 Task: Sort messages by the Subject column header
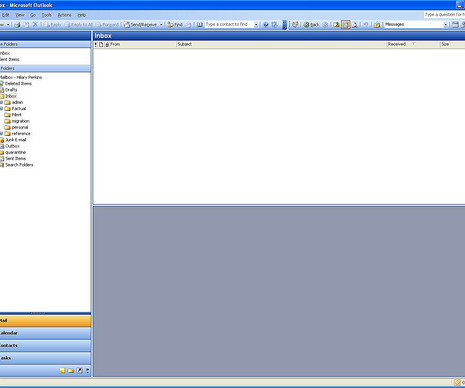[281, 44]
